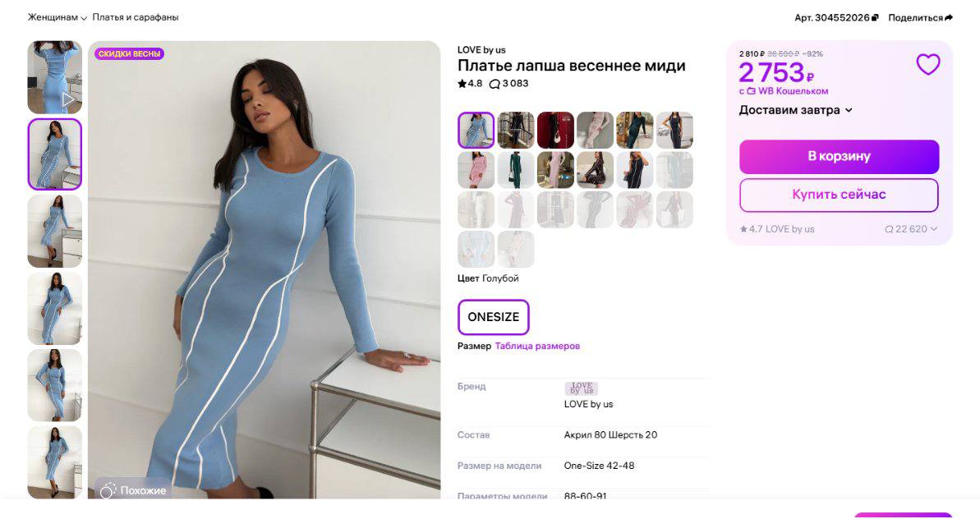Click the WB Кошельком wallet icon
The width and height of the screenshot is (980, 519).
point(752,91)
